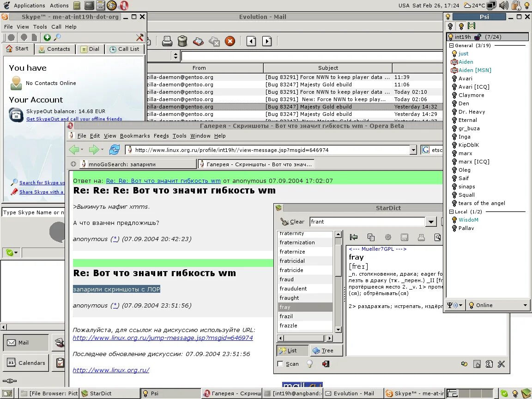
Task: Launch Opera from the top panel icon
Action: point(124,6)
